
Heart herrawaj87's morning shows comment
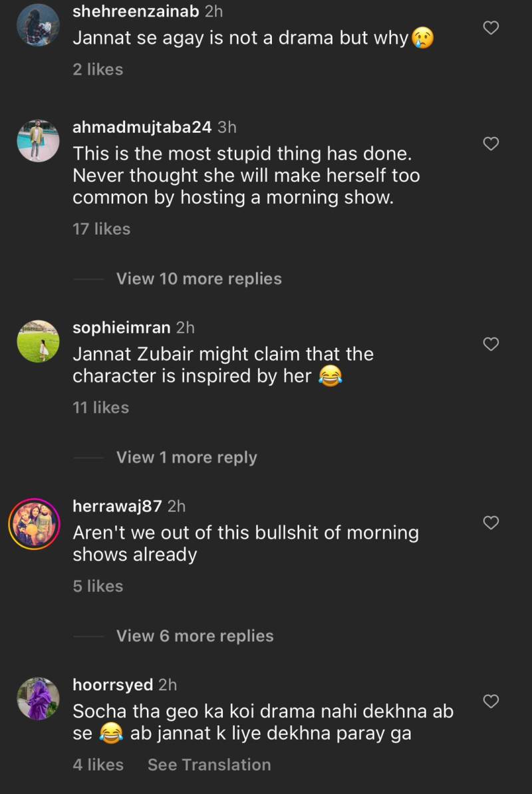(491, 523)
